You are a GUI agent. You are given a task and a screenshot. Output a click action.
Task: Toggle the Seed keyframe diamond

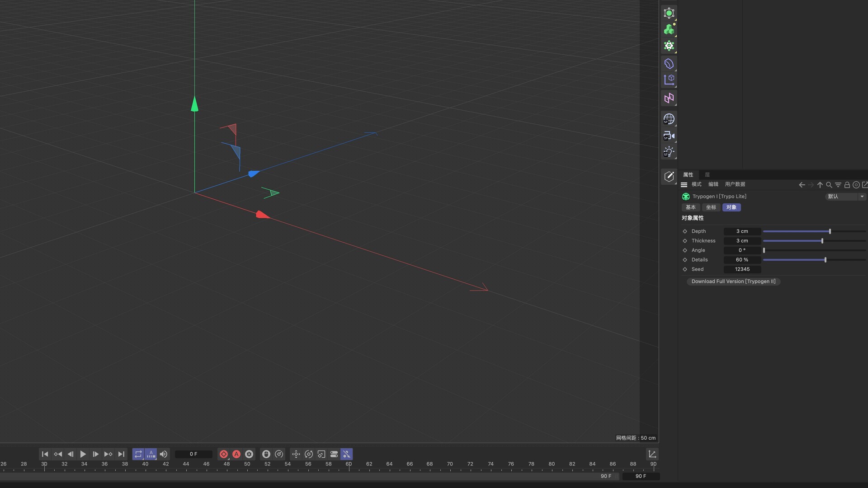(x=685, y=269)
